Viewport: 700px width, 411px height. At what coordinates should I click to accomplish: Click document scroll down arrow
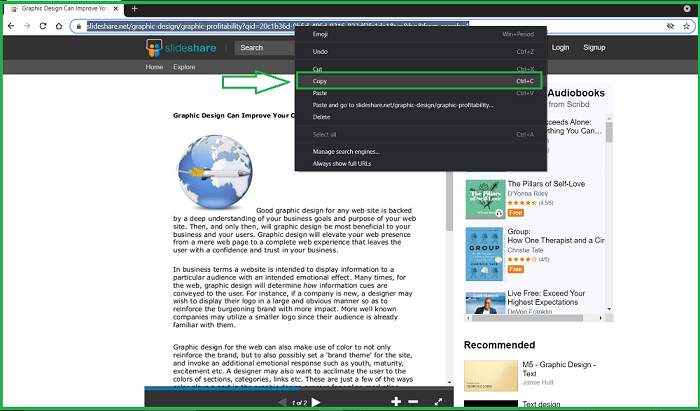450,382
